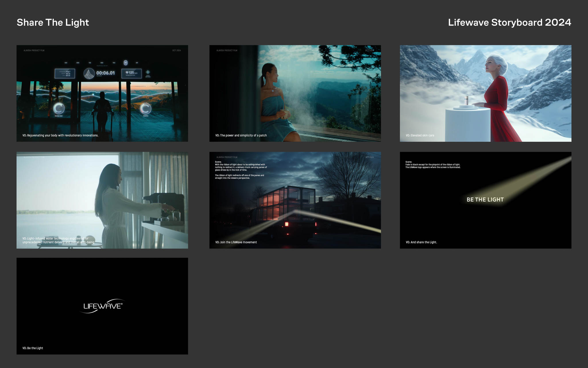Click the Lifewave Storyboard 2024 title
The height and width of the screenshot is (368, 588).
click(509, 22)
